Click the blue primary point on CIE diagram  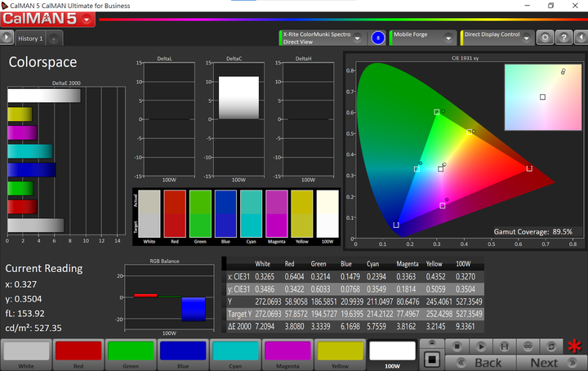click(396, 225)
